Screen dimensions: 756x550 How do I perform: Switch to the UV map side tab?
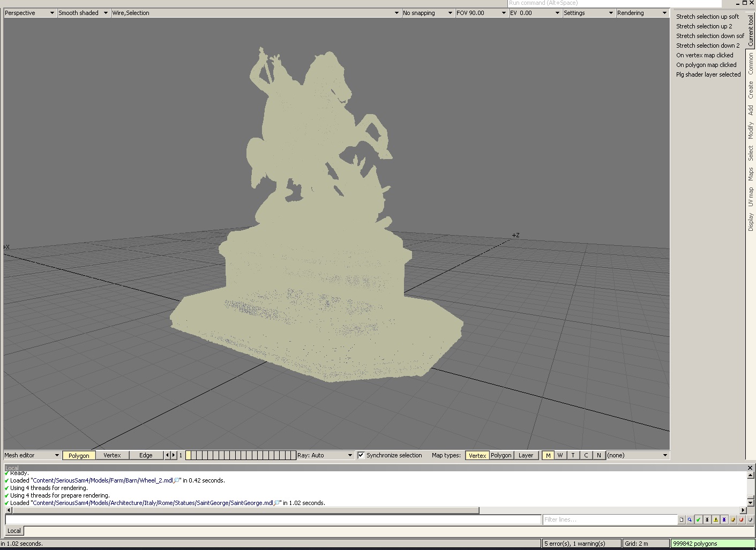coord(751,197)
